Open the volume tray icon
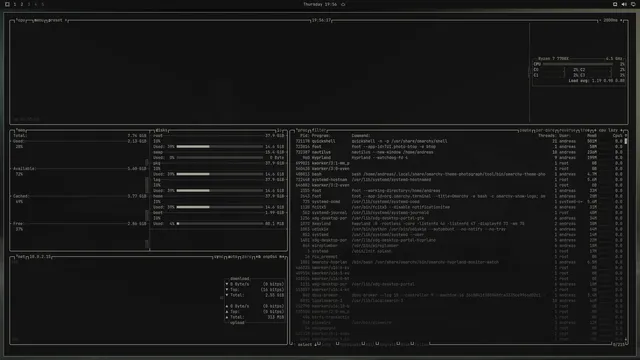This screenshot has height=360, width=640. pyautogui.click(x=624, y=4)
